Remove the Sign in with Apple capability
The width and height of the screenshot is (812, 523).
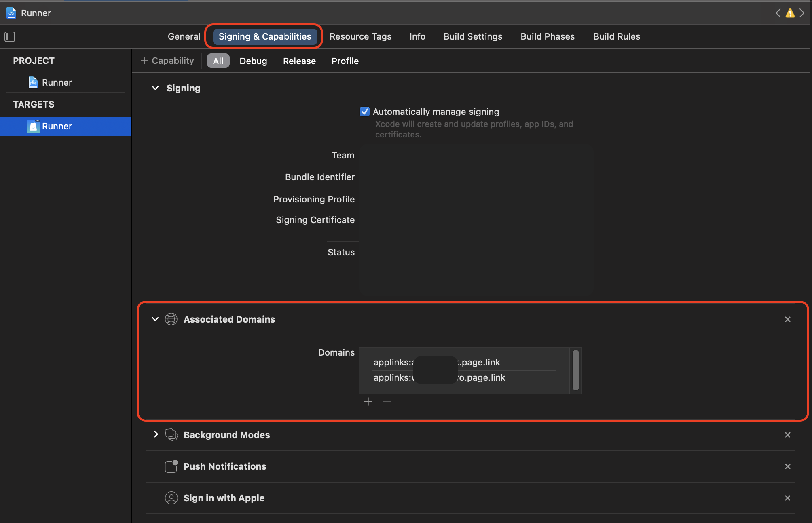coord(787,498)
